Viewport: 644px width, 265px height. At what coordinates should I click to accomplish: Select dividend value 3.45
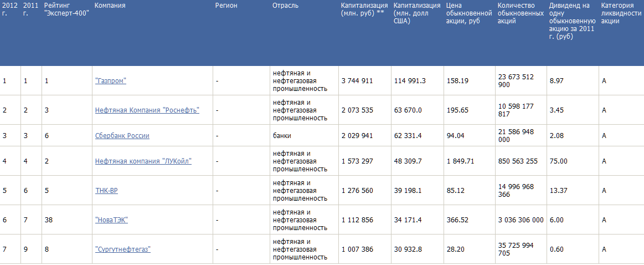tap(557, 110)
